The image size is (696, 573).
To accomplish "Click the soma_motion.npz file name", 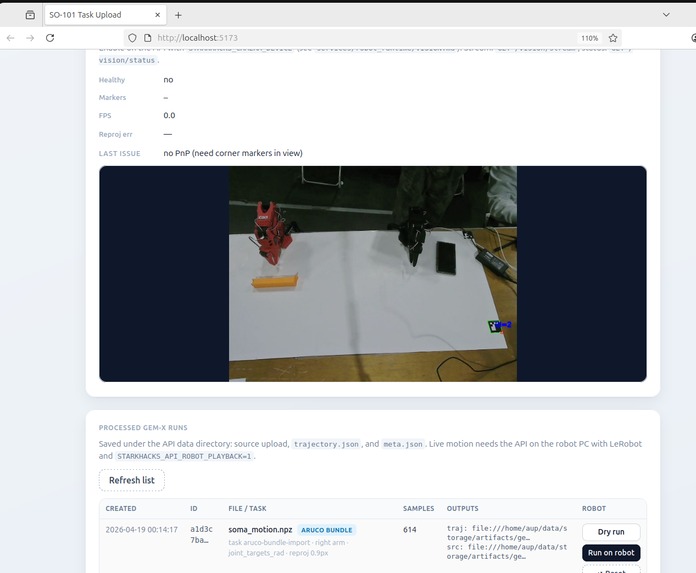I will [x=260, y=530].
